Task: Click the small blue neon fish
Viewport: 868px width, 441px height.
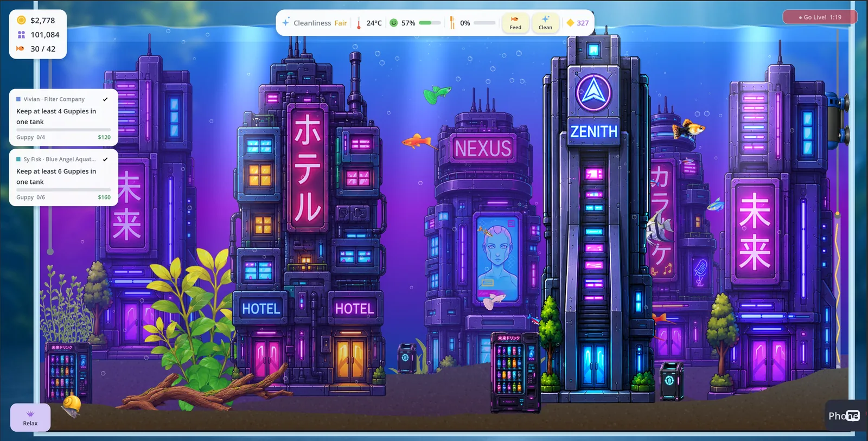Action: pos(716,204)
